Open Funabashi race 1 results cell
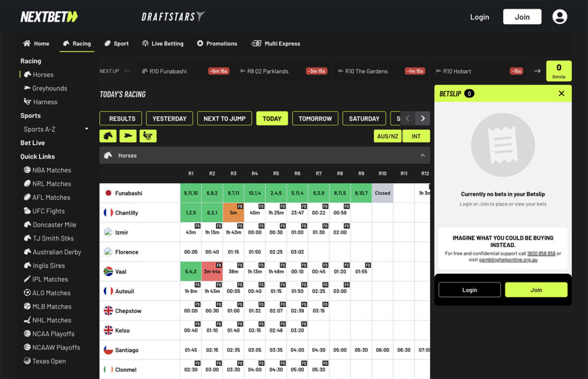Screen dimensions: 588x379 point(191,194)
